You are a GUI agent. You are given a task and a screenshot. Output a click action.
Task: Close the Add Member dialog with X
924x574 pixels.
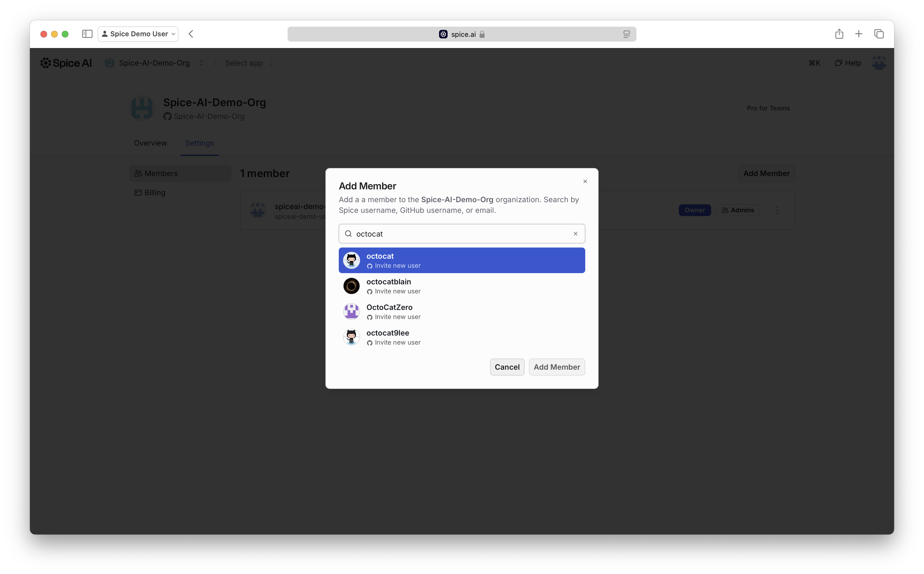(585, 181)
